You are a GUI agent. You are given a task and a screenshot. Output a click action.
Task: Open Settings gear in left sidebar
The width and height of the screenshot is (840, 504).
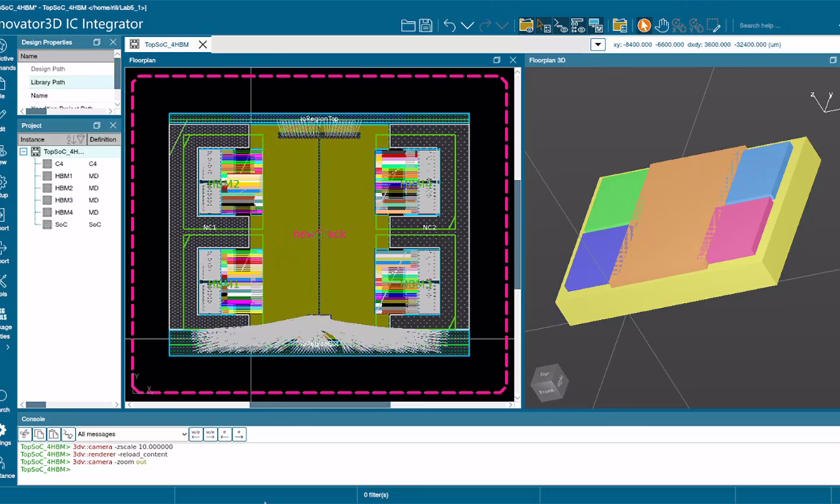tap(3, 430)
